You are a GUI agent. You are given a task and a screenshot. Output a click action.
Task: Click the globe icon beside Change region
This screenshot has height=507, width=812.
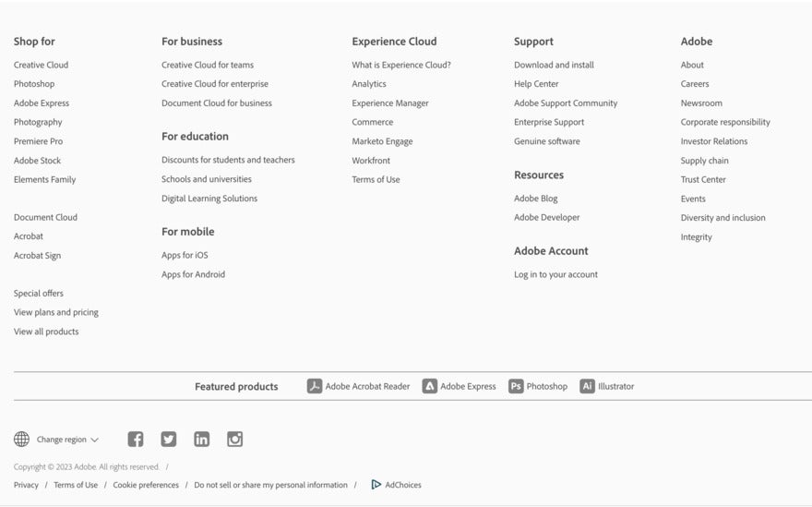pyautogui.click(x=22, y=439)
